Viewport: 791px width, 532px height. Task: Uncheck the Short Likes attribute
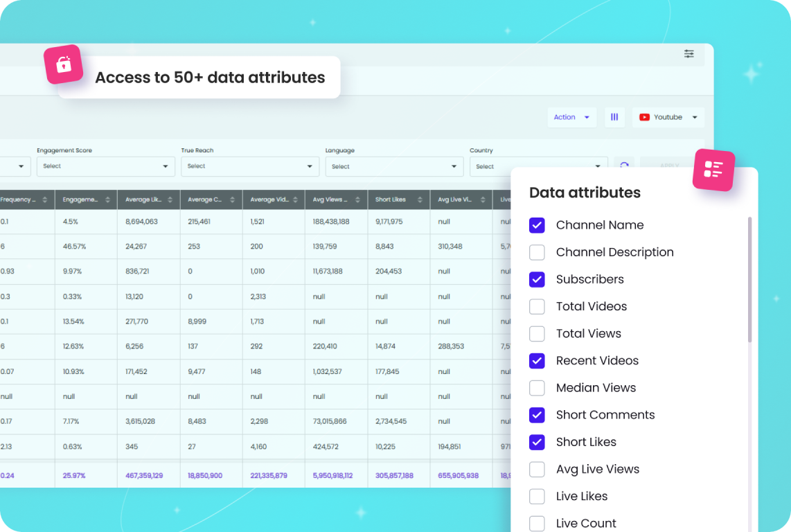click(537, 442)
